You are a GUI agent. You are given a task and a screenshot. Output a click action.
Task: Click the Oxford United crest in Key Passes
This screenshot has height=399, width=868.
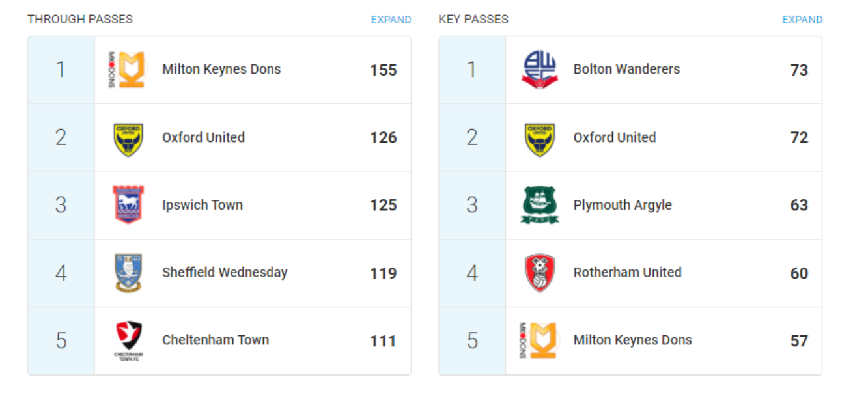pyautogui.click(x=540, y=139)
